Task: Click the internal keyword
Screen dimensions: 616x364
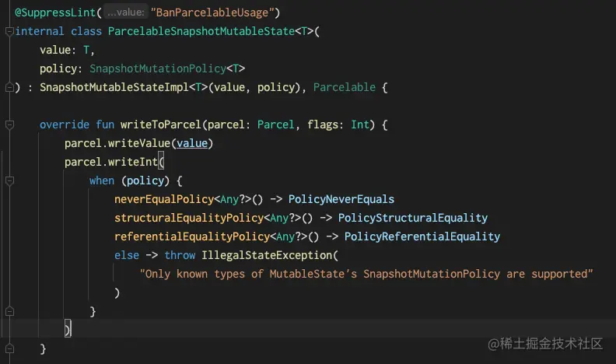Action: (x=40, y=31)
